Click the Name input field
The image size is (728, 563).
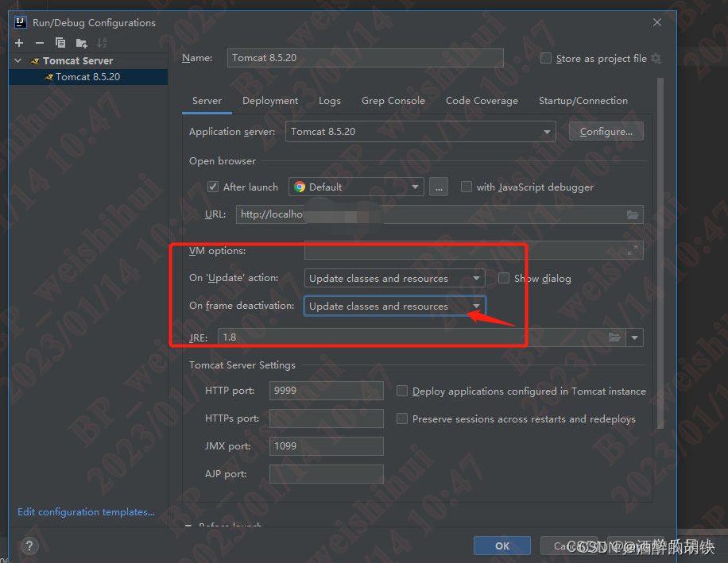366,58
